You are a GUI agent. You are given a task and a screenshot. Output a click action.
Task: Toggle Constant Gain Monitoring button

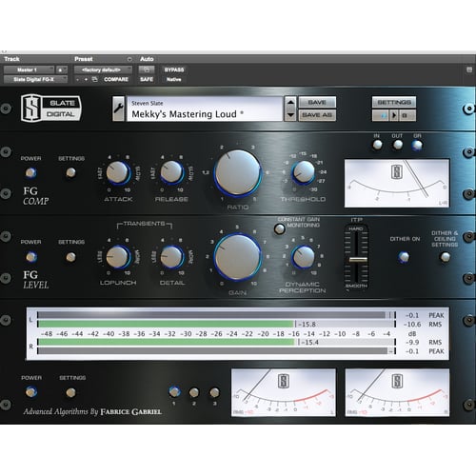[x=279, y=228]
